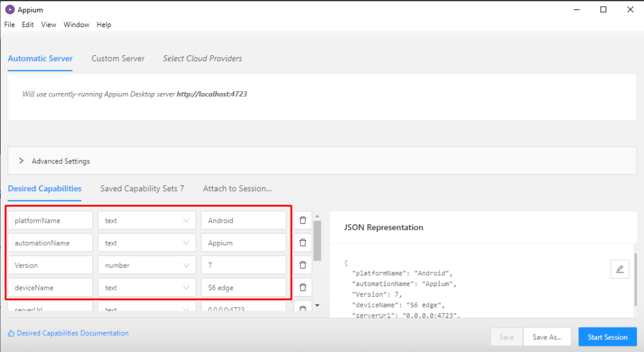Click the Android value field

point(243,220)
